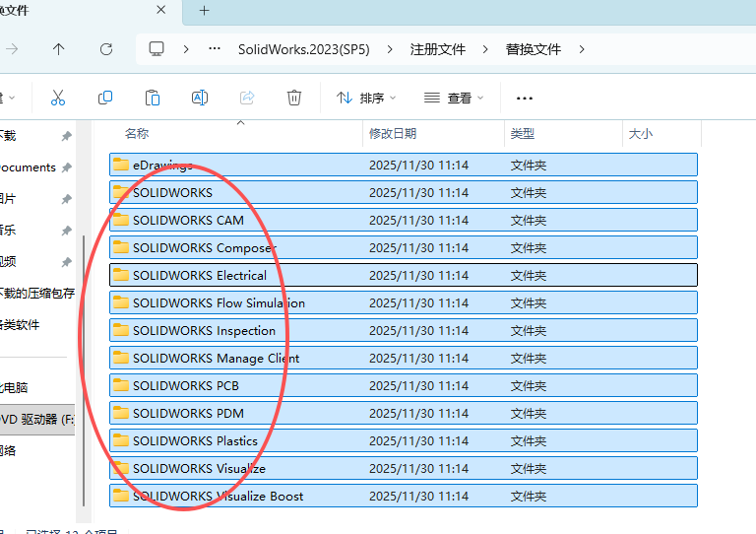Unpin the Documents quick access pin icon

coord(67,167)
